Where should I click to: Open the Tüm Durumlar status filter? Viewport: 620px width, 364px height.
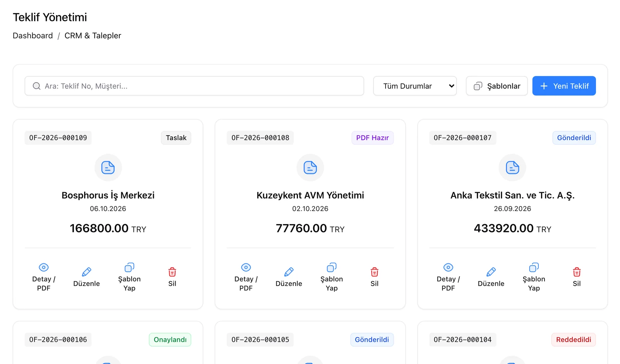[415, 86]
